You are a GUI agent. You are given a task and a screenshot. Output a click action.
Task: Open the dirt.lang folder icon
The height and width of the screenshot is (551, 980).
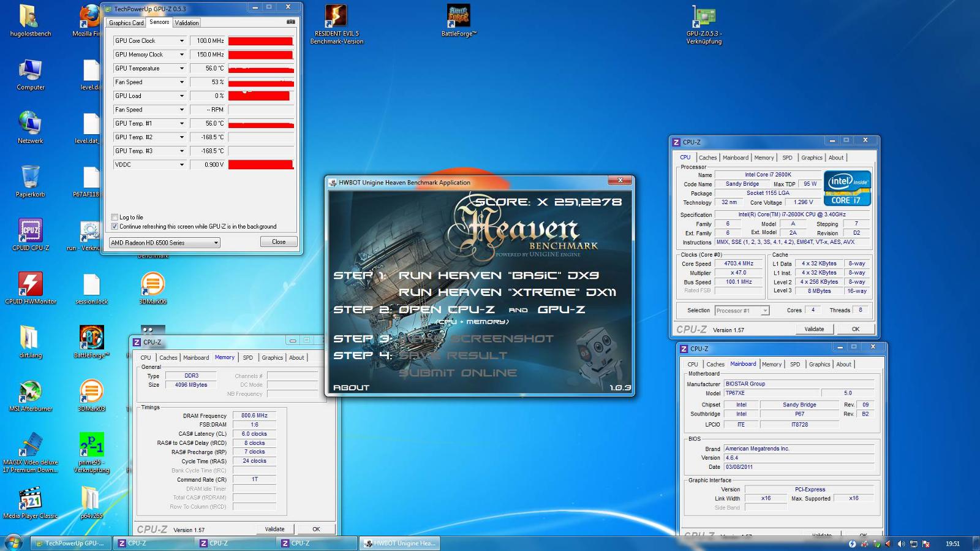pos(30,342)
